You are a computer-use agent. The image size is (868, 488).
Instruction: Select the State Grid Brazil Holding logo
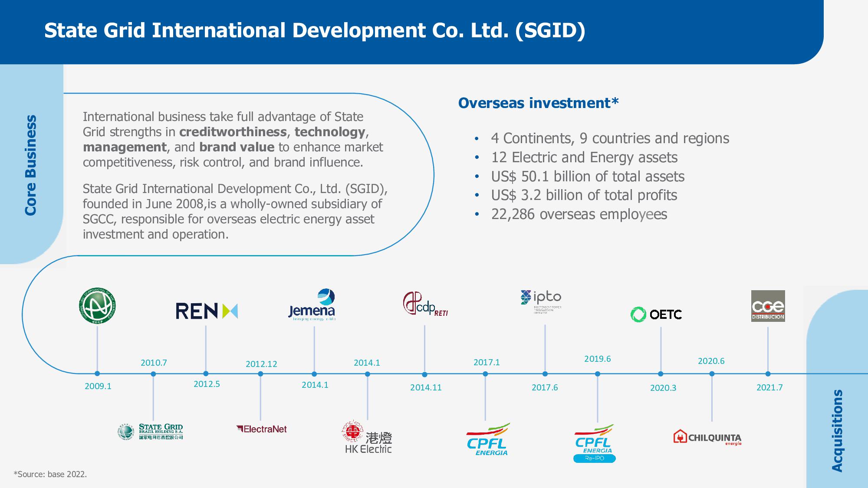pos(150,432)
